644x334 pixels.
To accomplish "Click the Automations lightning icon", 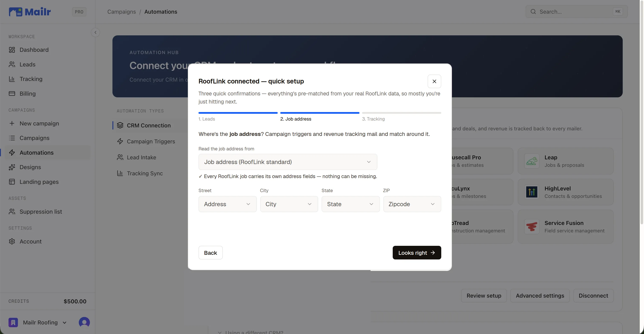I will pos(12,153).
